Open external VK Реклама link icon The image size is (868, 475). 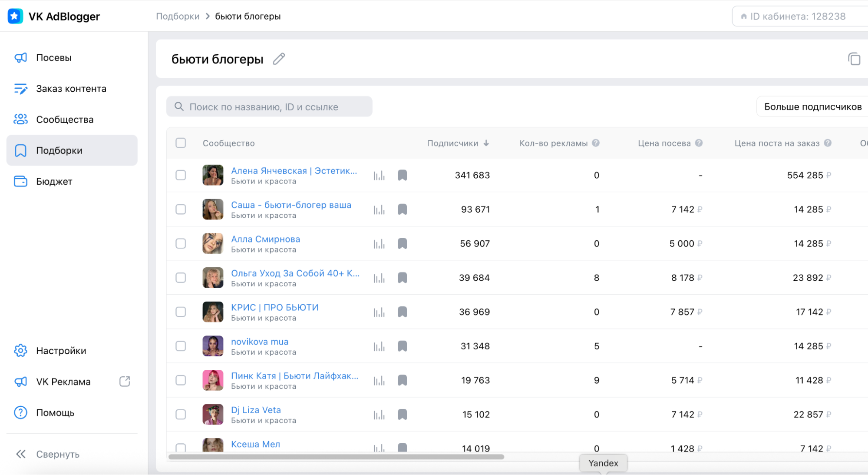[125, 382]
